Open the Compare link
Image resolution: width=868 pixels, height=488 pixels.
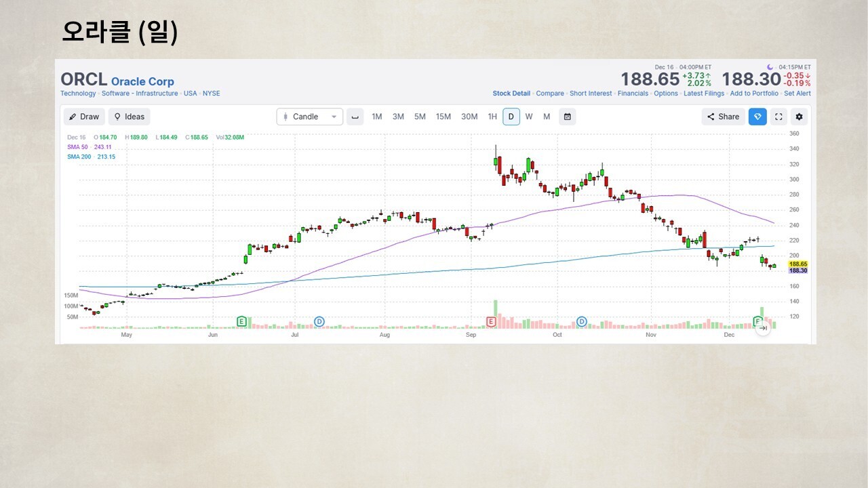click(550, 94)
